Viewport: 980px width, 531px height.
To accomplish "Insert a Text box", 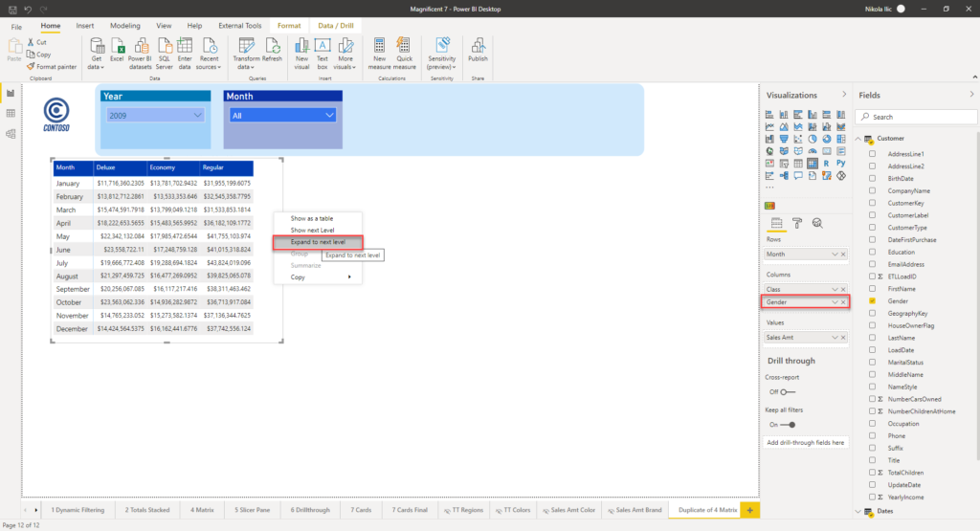I will [323, 54].
